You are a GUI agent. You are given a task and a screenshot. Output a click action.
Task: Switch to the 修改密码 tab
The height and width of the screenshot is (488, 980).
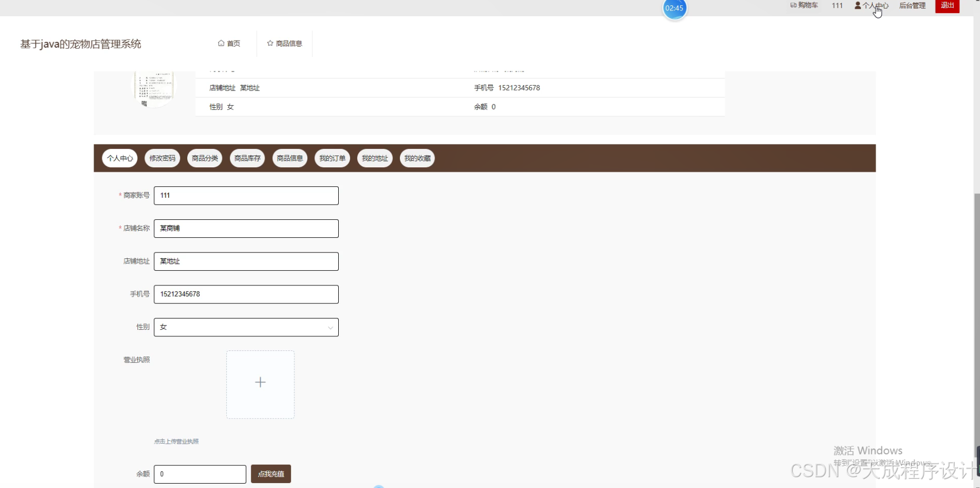point(162,158)
